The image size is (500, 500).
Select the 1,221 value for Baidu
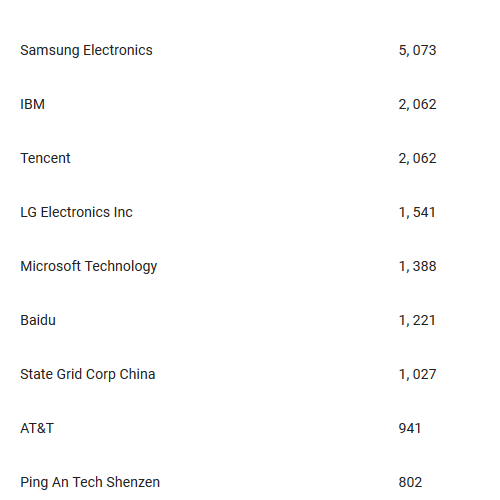(x=417, y=321)
